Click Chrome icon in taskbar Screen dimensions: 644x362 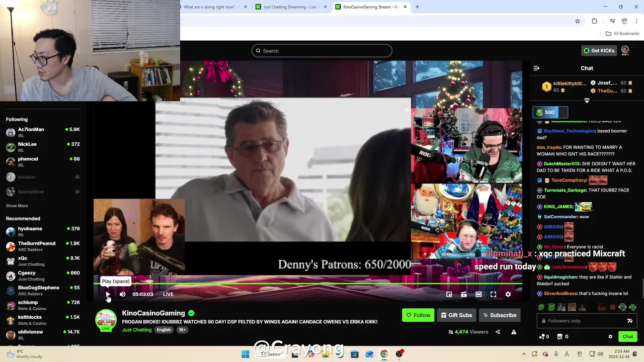tap(384, 354)
